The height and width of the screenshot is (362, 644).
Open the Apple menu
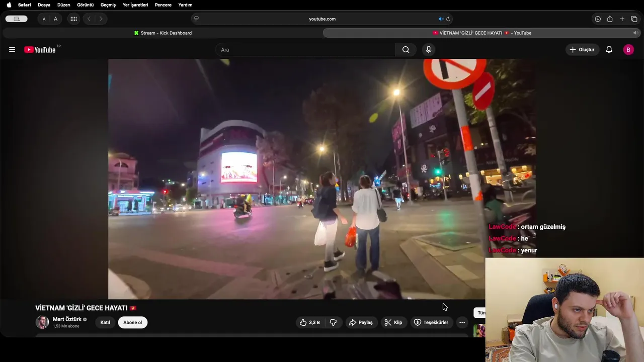[x=9, y=5]
